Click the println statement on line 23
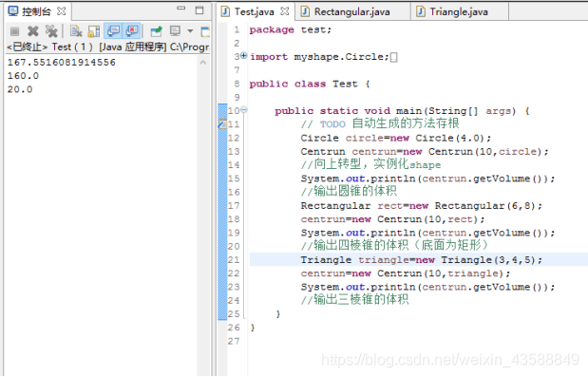This screenshot has width=588, height=377. (427, 287)
